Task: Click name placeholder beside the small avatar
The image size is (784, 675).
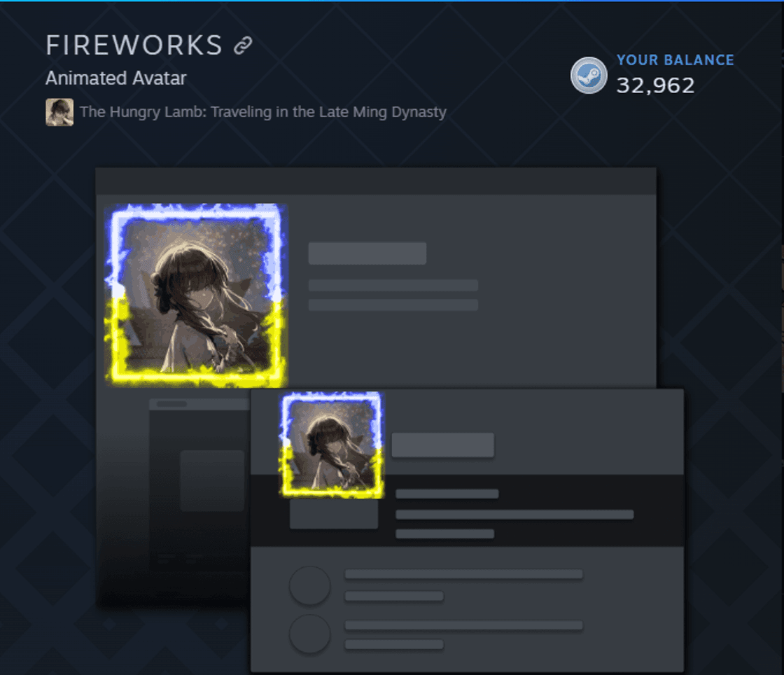Action: (x=443, y=445)
